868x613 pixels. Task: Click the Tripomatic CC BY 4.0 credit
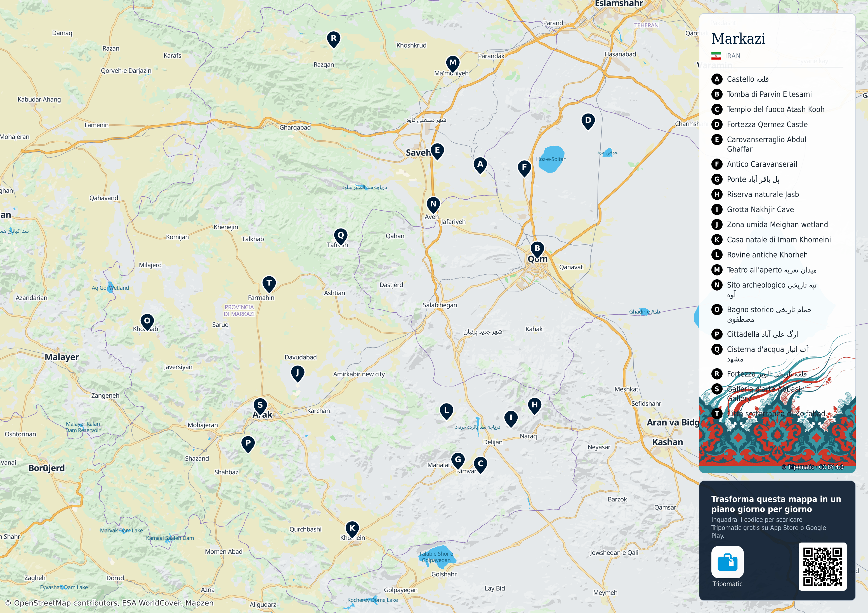click(812, 467)
